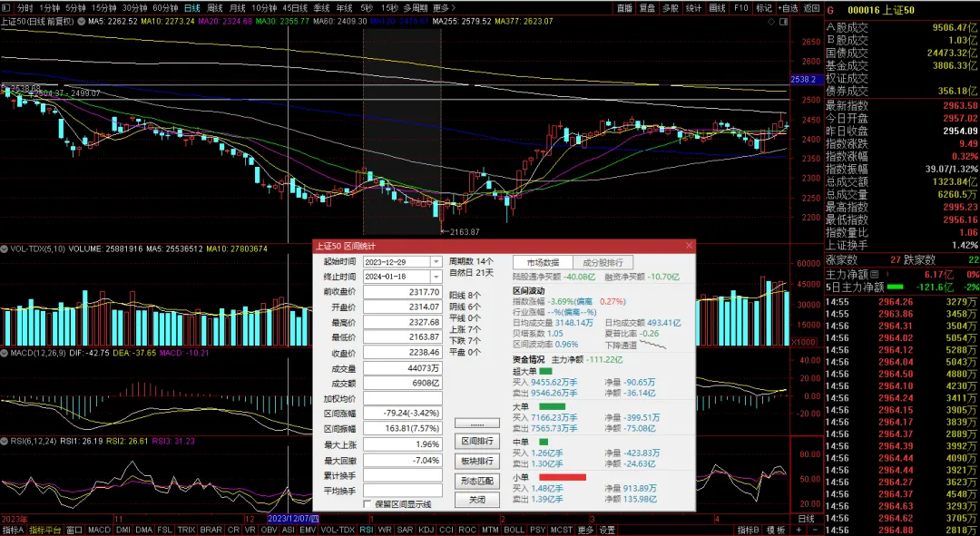Open the 指标A indicator group
This screenshot has height=536, width=980.
pos(13,530)
